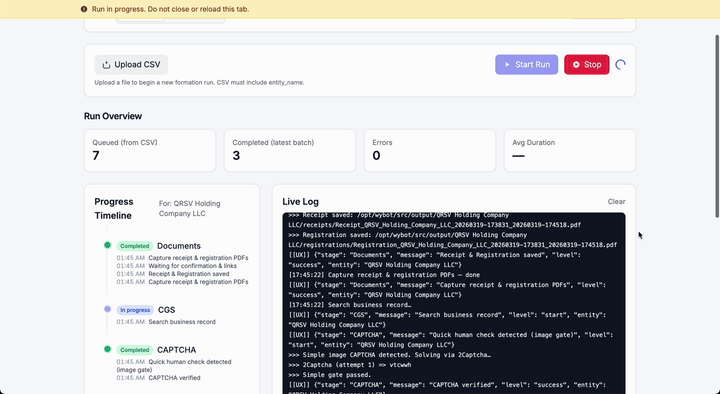Click log line '[17:45:22] Search business record…'
The image size is (720, 394).
tap(350, 305)
